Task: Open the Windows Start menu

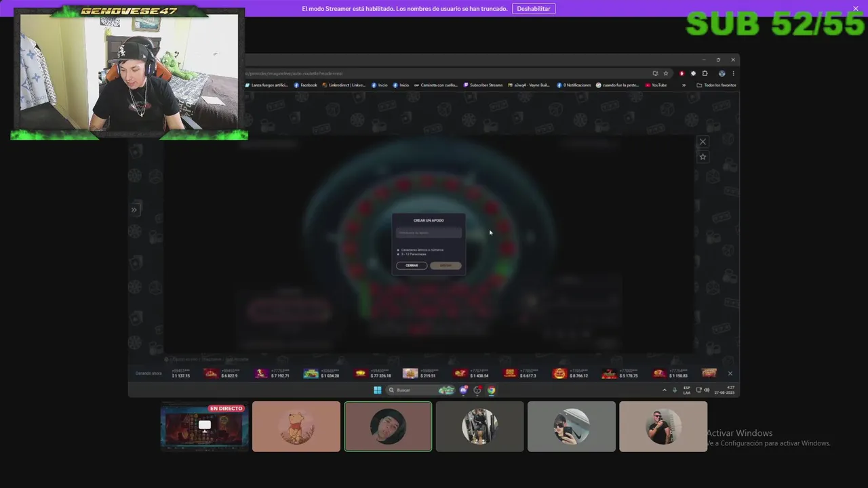Action: coord(378,390)
